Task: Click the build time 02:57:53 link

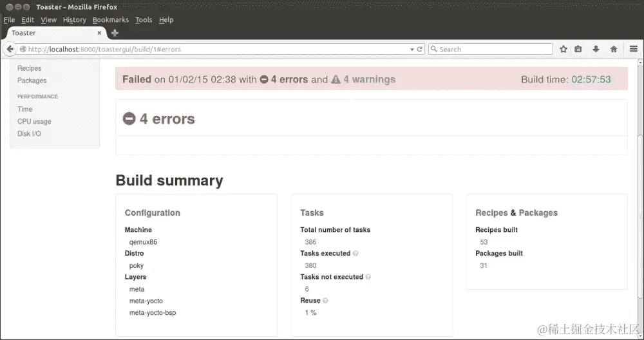Action: (x=591, y=79)
